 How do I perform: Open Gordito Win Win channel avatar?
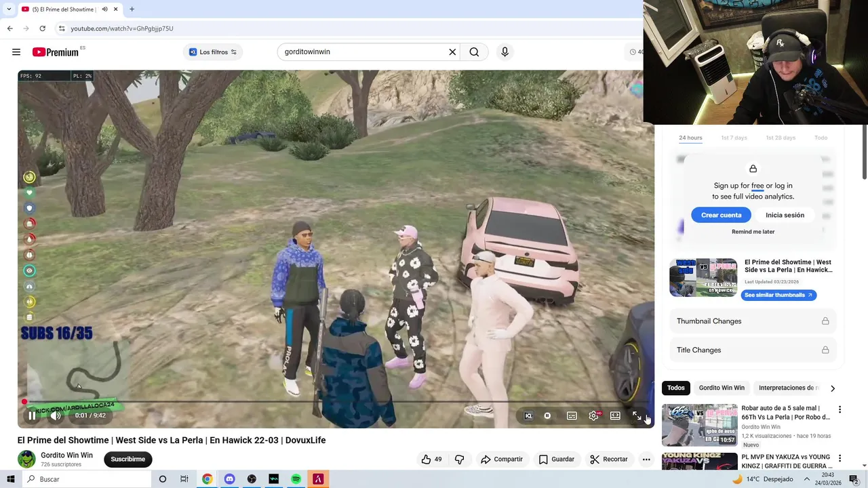click(x=26, y=459)
